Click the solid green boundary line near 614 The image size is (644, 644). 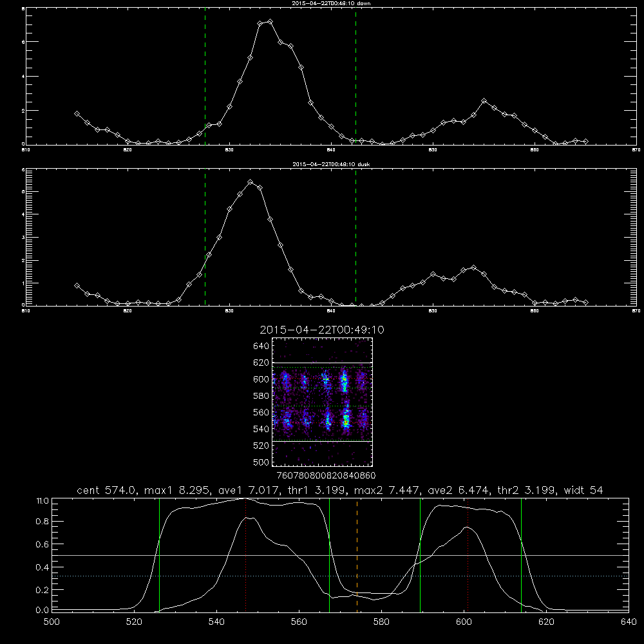click(x=521, y=554)
